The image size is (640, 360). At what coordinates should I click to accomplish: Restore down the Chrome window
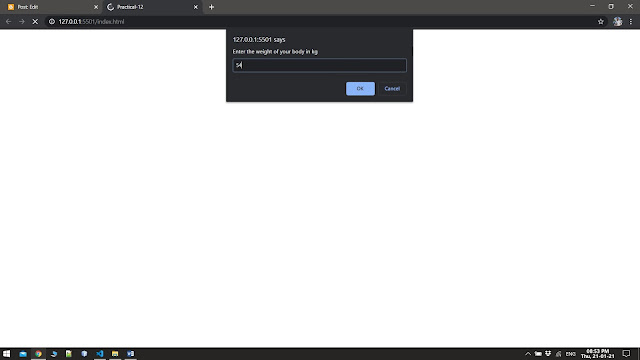(x=611, y=6)
